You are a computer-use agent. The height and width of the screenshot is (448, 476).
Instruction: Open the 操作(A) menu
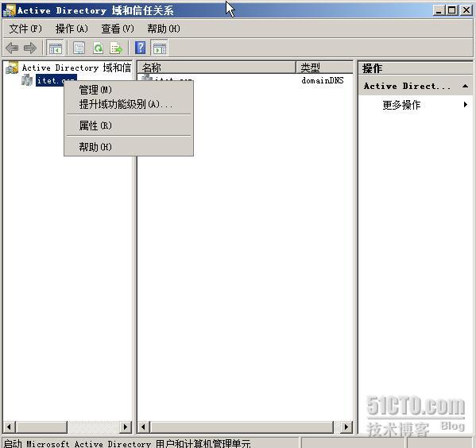[x=72, y=29]
